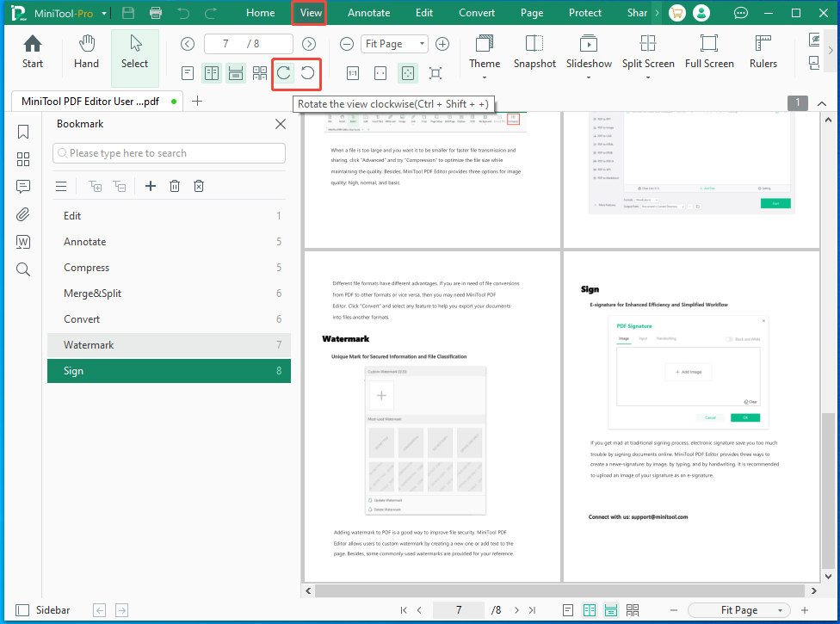This screenshot has width=840, height=624.
Task: Open the Convert tab
Action: click(x=477, y=13)
